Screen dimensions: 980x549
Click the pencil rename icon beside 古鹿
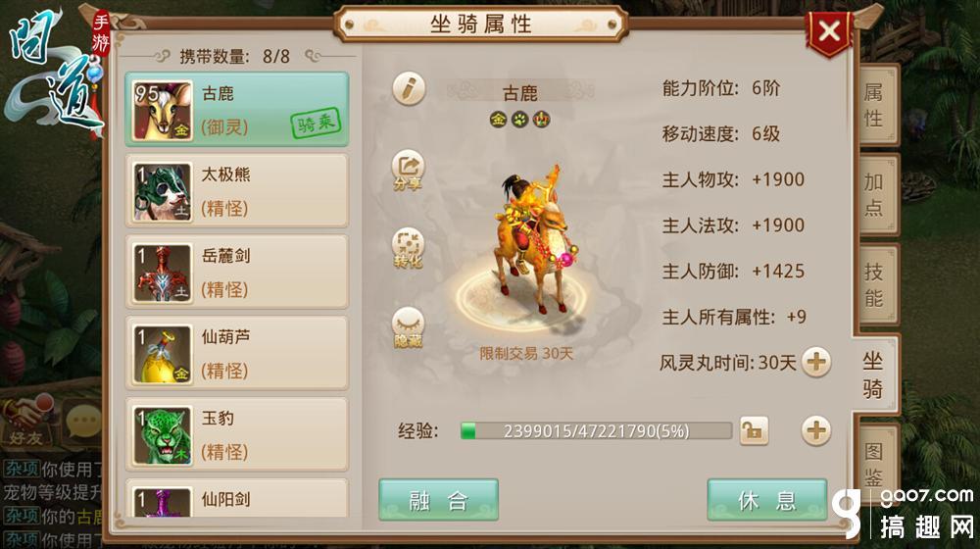(x=409, y=88)
